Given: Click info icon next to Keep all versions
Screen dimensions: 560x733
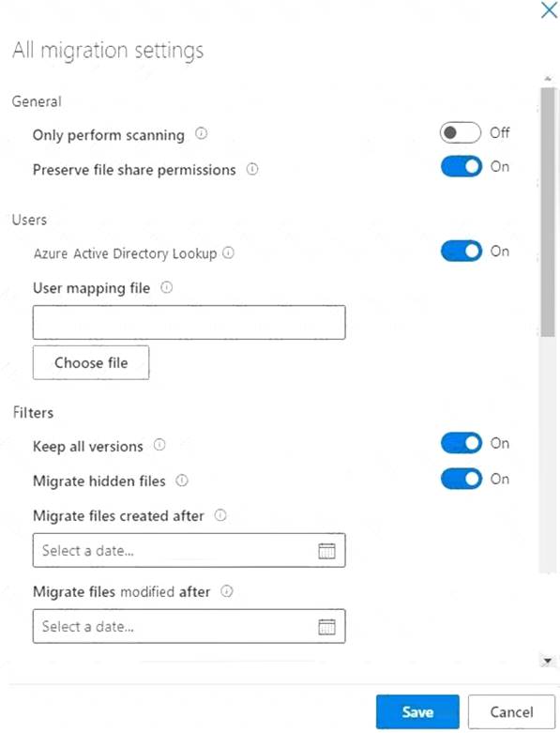Looking at the screenshot, I should 159,445.
